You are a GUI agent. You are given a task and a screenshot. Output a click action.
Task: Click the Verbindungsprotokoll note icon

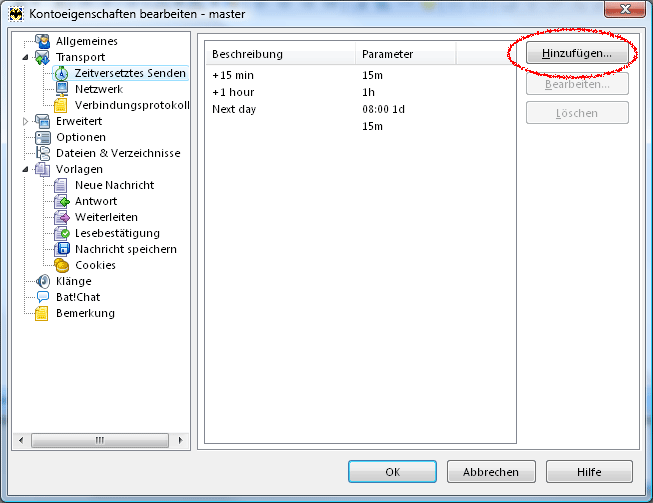(x=61, y=105)
